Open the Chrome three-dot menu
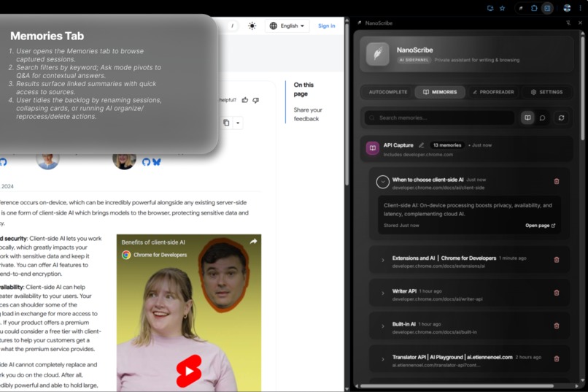Viewport: 588px width, 392px height. click(x=580, y=8)
